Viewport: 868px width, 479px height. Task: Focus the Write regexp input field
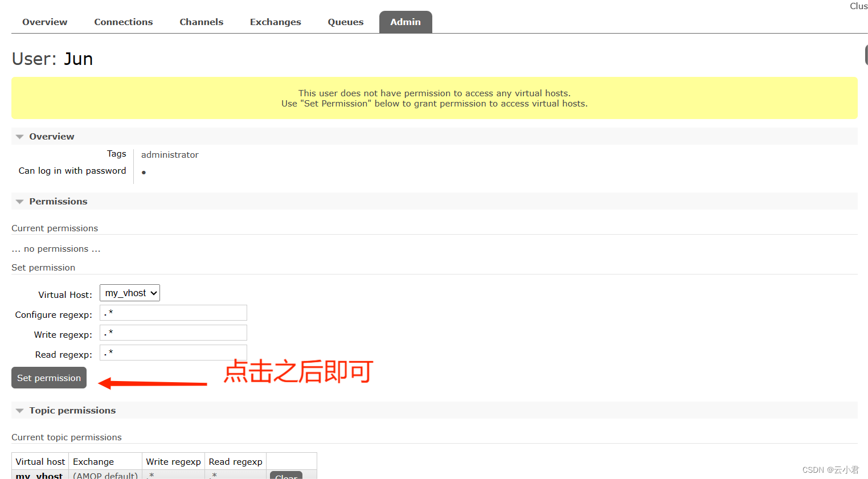(x=173, y=333)
